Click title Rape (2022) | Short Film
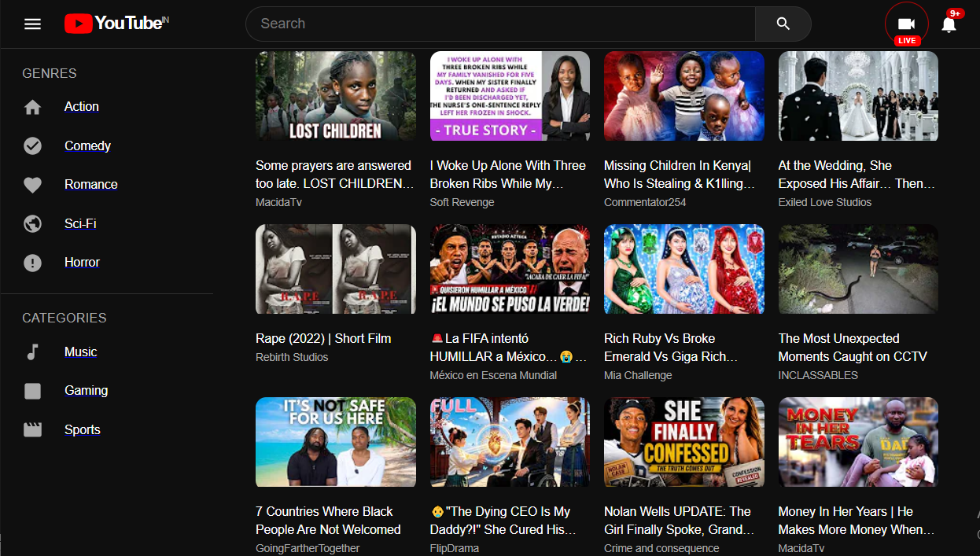Screen dimensions: 980x556 (323, 338)
